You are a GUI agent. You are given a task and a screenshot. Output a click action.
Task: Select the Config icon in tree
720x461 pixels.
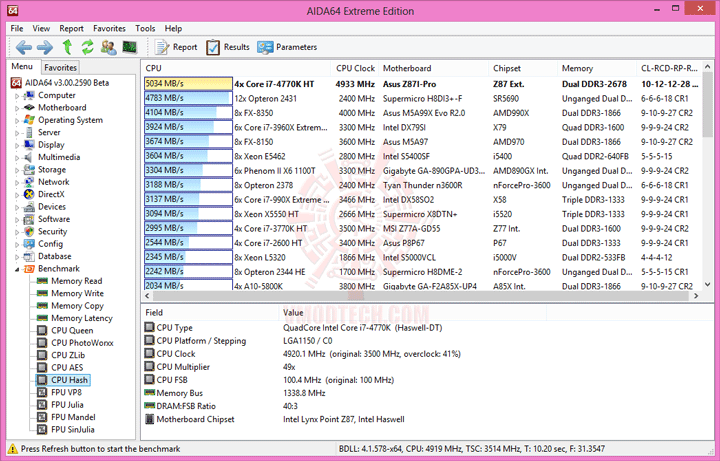29,244
